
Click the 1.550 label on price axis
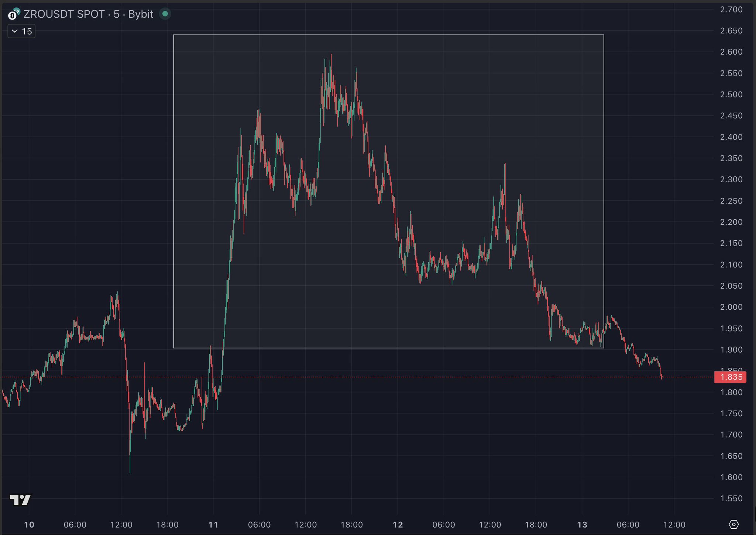pyautogui.click(x=731, y=498)
